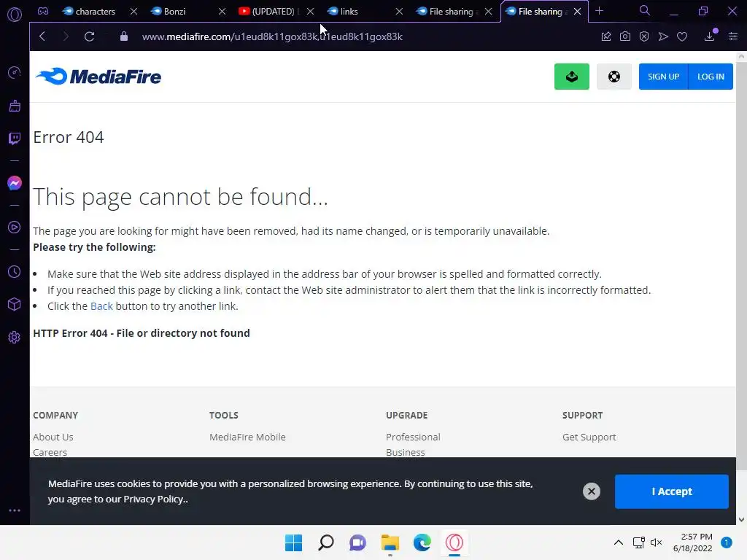
Task: Open ad blocker shield icon
Action: point(644,36)
